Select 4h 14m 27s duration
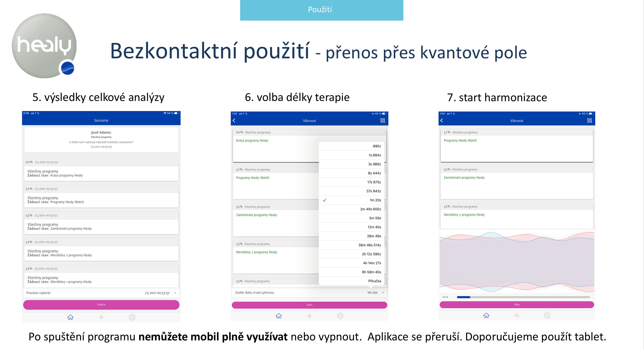The height and width of the screenshot is (350, 644). (352, 263)
